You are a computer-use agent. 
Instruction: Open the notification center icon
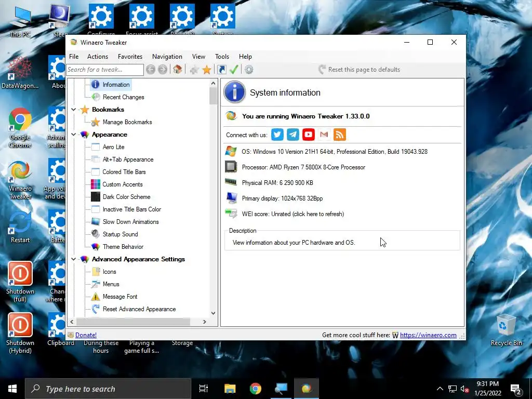click(x=516, y=389)
